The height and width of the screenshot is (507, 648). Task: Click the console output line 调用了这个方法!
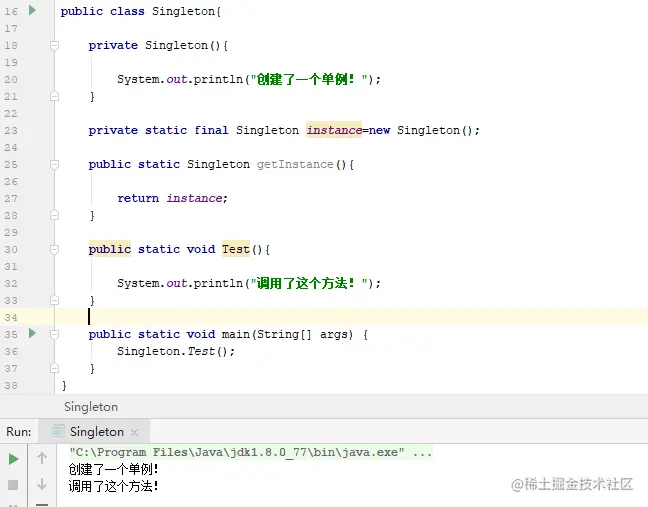pyautogui.click(x=114, y=486)
